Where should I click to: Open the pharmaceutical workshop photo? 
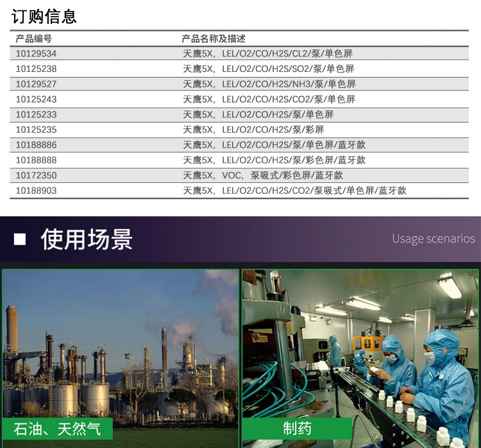coord(360,340)
